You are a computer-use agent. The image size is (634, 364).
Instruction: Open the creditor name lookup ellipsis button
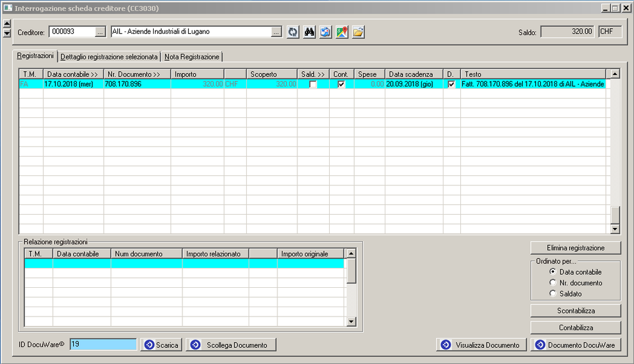coord(277,32)
